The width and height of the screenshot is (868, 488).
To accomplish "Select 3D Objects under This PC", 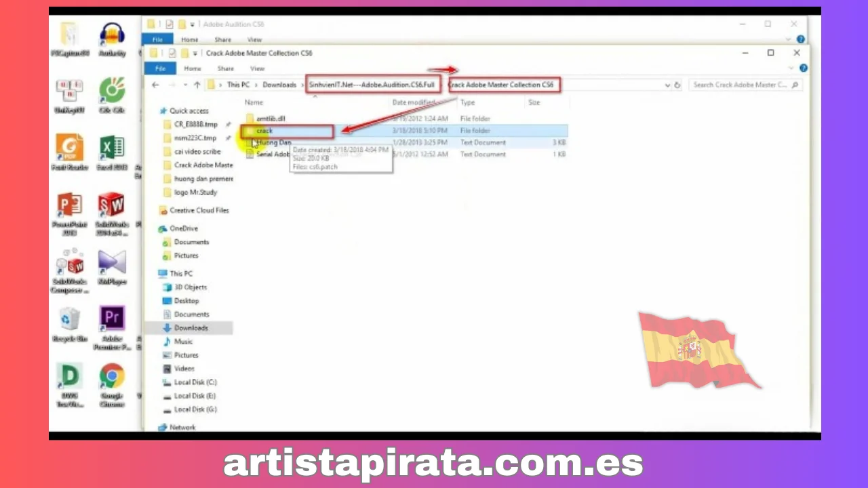I will click(x=190, y=287).
